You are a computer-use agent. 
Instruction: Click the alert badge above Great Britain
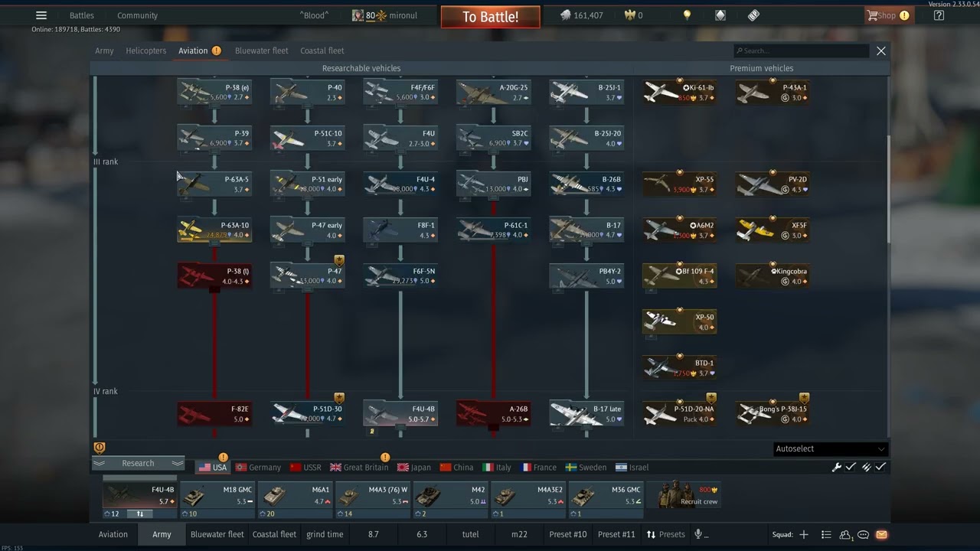385,458
